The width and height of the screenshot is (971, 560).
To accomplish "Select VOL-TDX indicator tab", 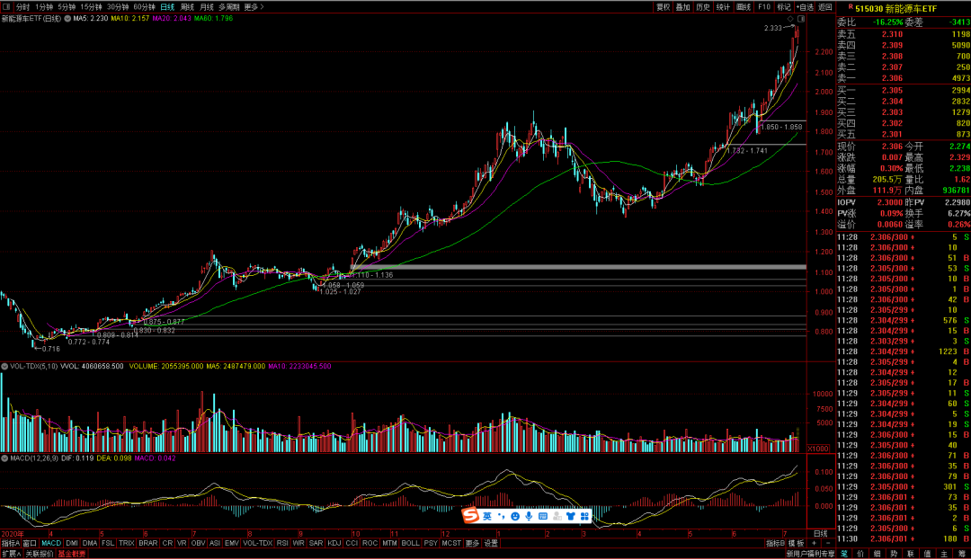I will (258, 543).
